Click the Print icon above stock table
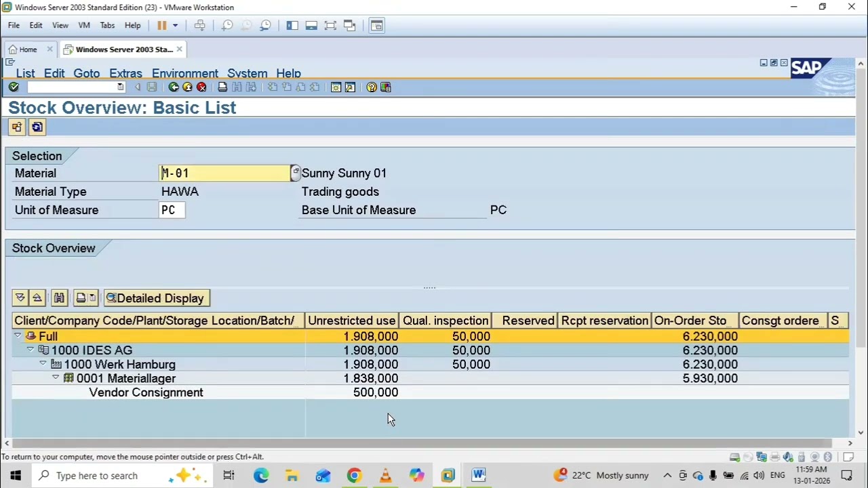This screenshot has height=488, width=868. (x=81, y=298)
